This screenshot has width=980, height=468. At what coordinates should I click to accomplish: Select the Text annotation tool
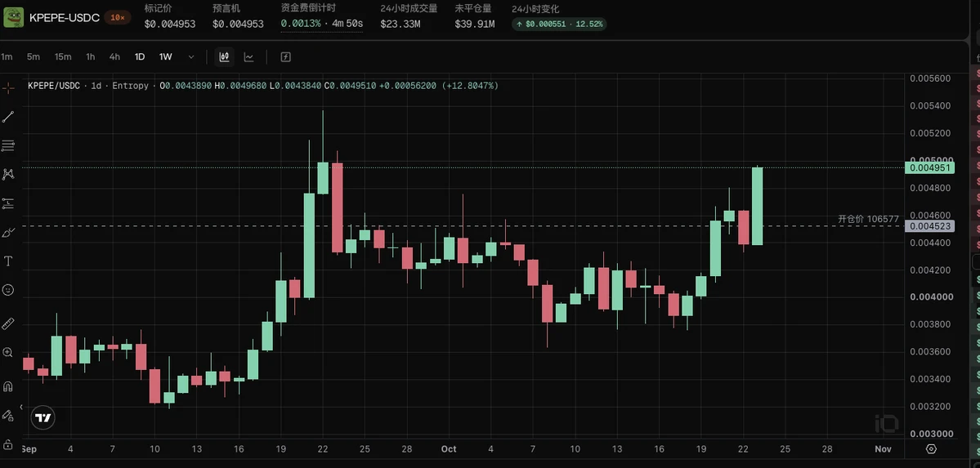(8, 261)
